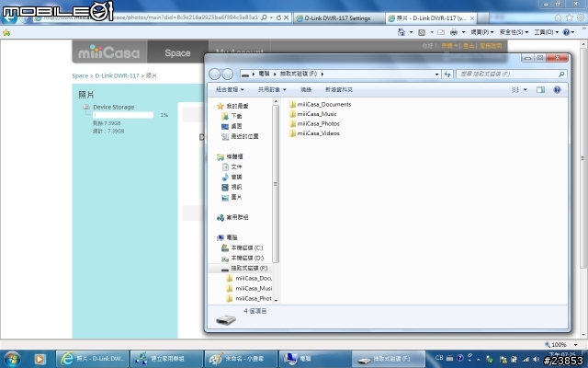Open view options dropdown arrow in Explorer

click(x=525, y=90)
